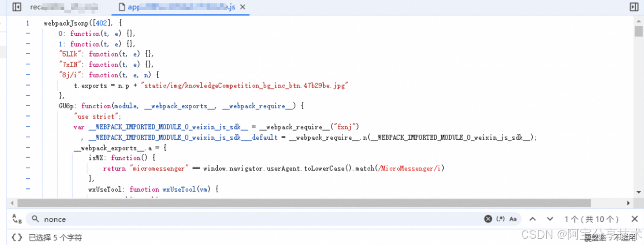644x245 pixels.
Task: Click the 'webpackJsonp([402], {' code line
Action: coord(82,23)
